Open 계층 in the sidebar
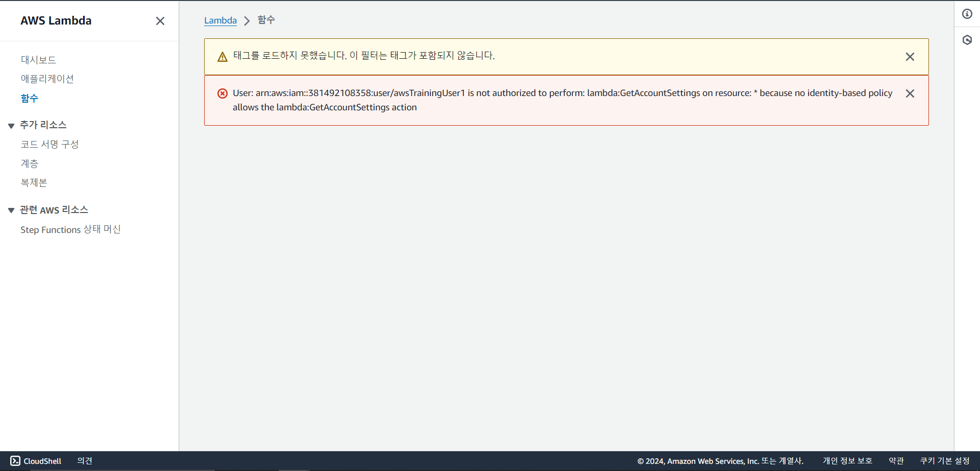The image size is (980, 471). pyautogui.click(x=29, y=163)
